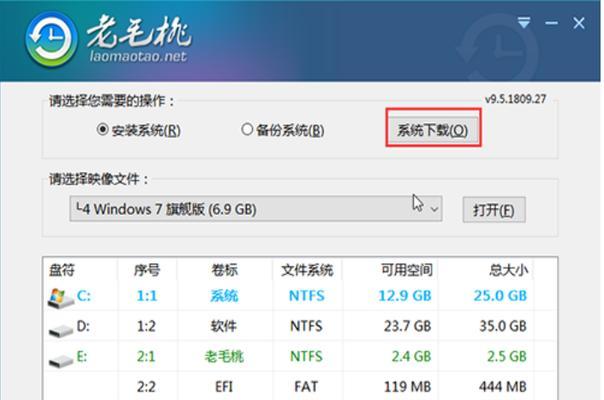Viewport: 604px width, 400px height.
Task: Click the 444 MB total size cell
Action: 503,387
